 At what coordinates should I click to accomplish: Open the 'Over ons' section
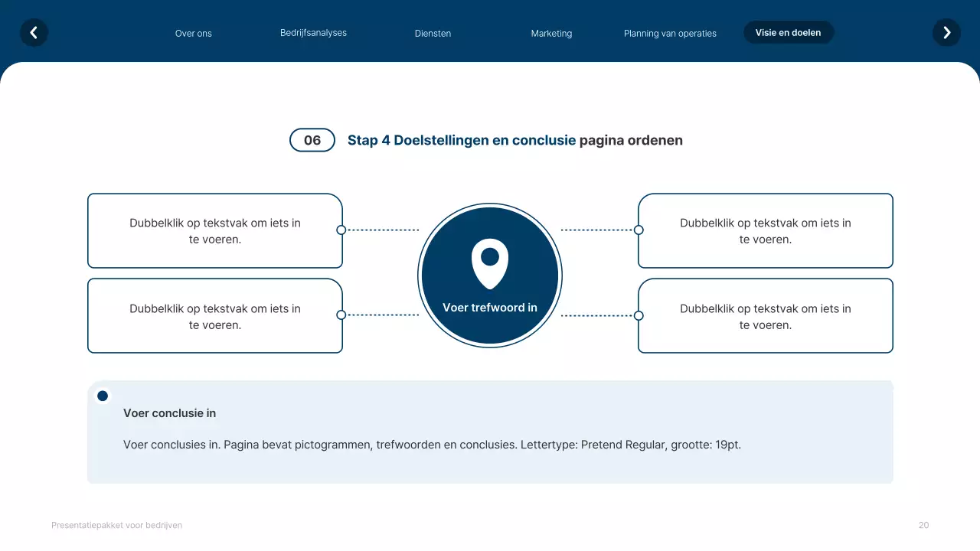[x=193, y=33]
